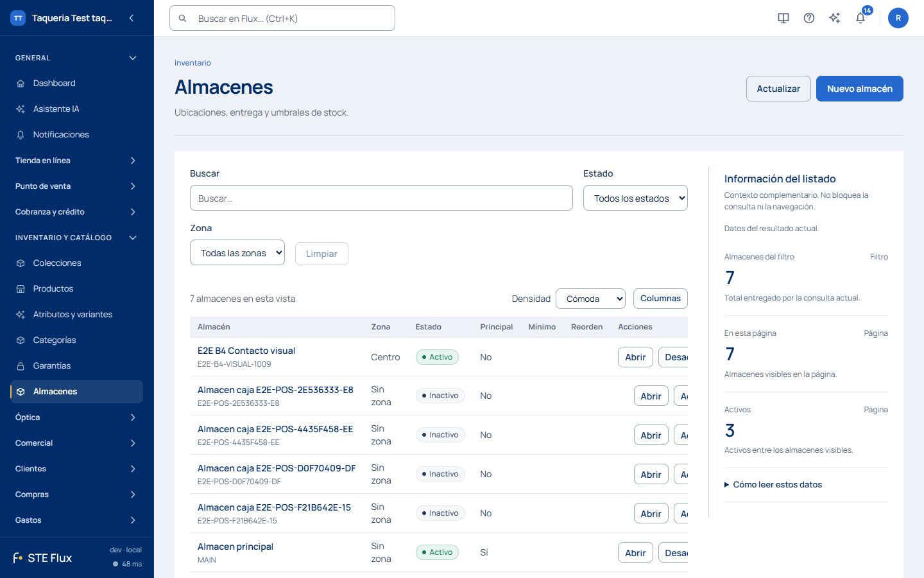
Task: Click the AI sparkles icon in top bar
Action: click(835, 18)
